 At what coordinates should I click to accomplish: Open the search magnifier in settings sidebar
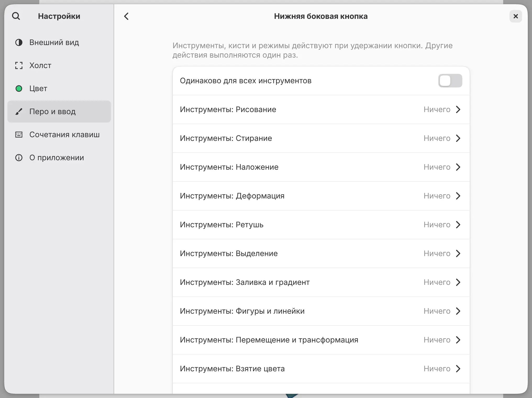16,16
